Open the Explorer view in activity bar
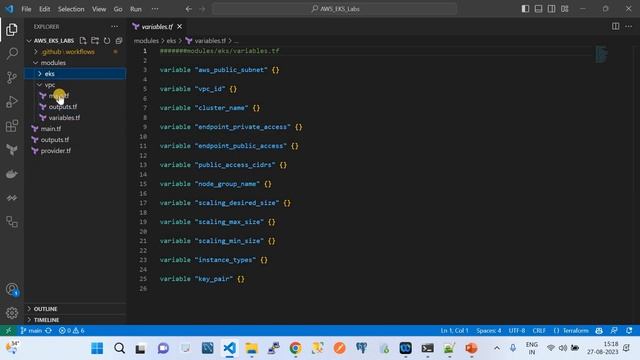Screen dimensions: 640x360 pos(12,30)
